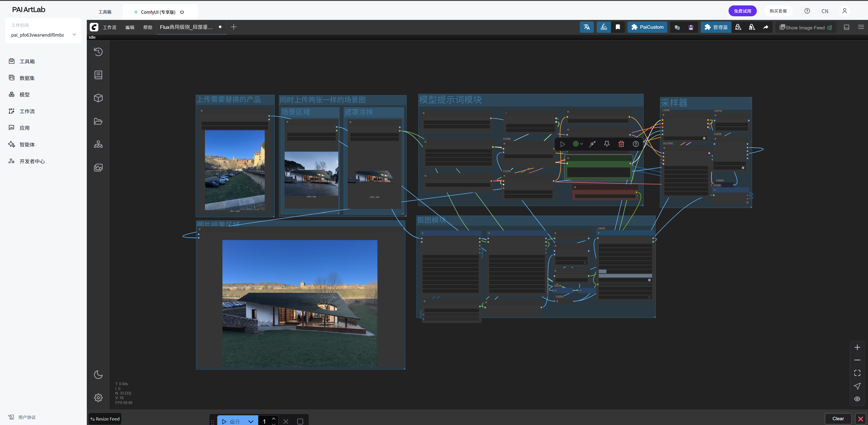Toggle Show Image Feed

coord(805,27)
